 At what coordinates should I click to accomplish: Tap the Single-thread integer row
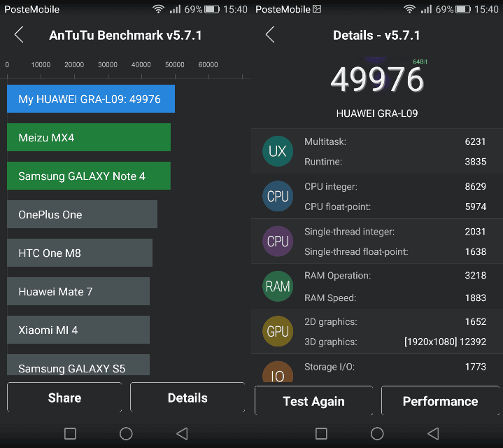(x=395, y=232)
